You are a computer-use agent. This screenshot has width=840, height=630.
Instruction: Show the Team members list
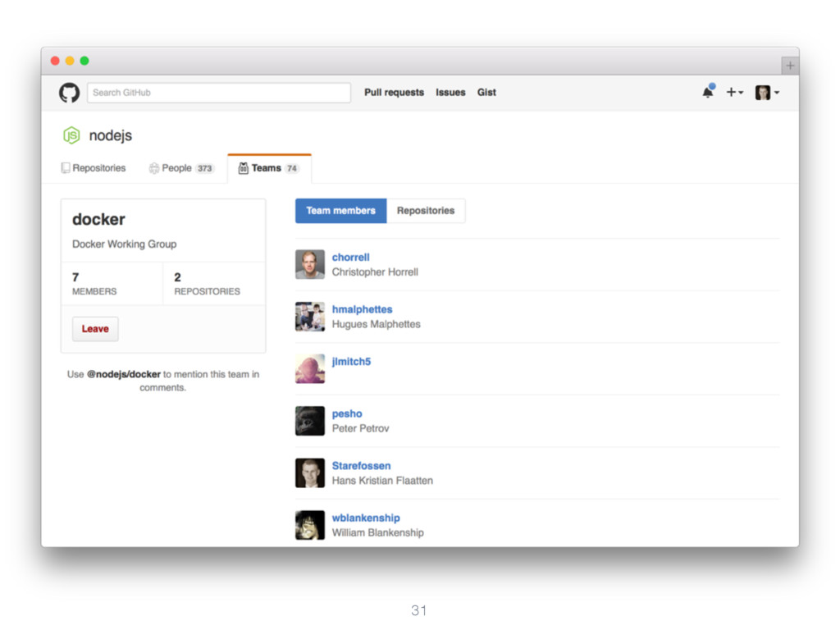click(340, 211)
